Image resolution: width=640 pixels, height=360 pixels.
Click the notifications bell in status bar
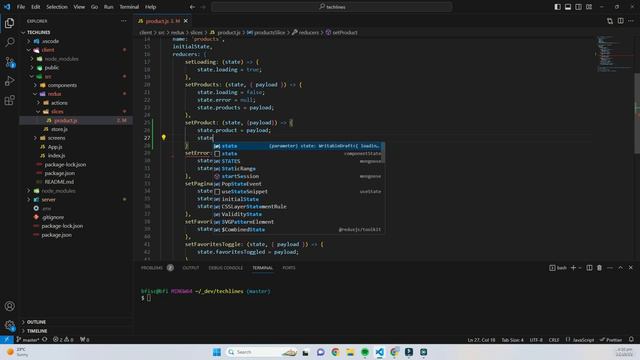click(631, 340)
